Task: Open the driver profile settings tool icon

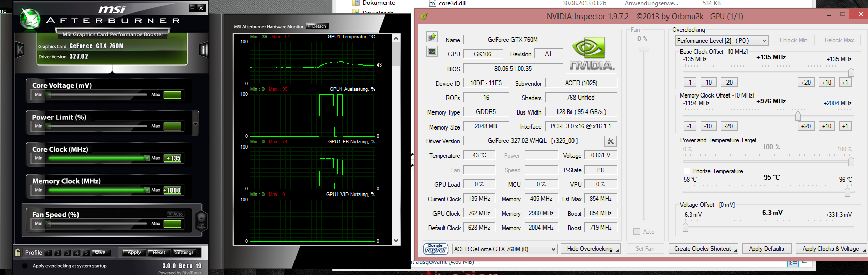Action: [x=610, y=141]
